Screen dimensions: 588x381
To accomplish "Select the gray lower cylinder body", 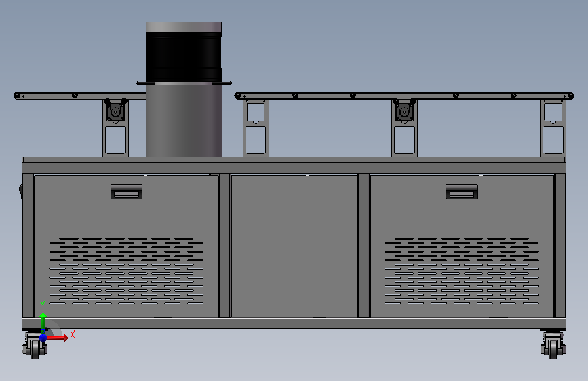I will (184, 121).
